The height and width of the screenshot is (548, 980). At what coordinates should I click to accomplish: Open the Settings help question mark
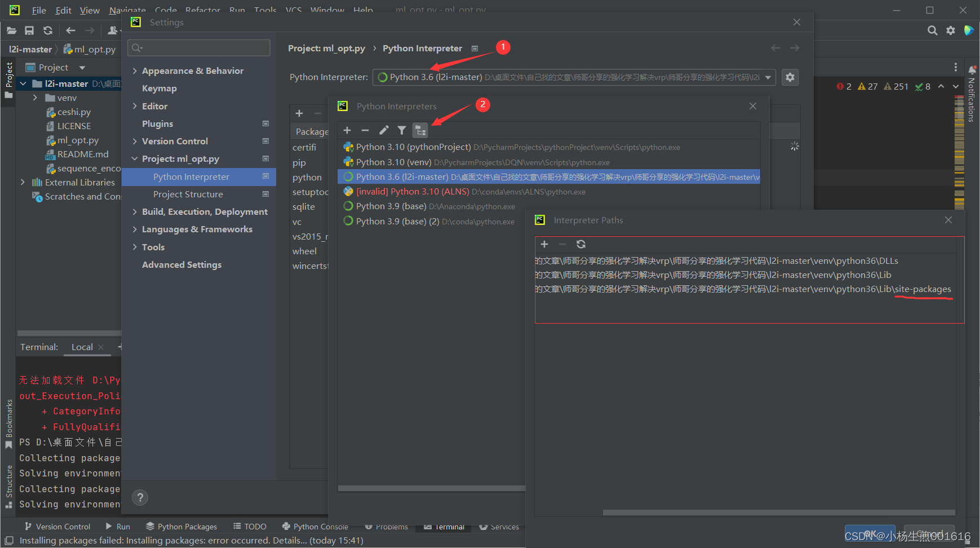[x=140, y=497]
